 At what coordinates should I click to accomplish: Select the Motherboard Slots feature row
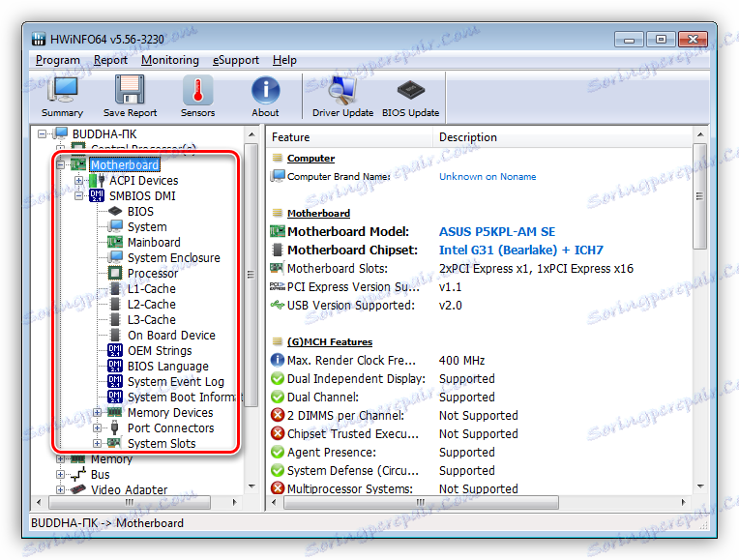(x=480, y=268)
